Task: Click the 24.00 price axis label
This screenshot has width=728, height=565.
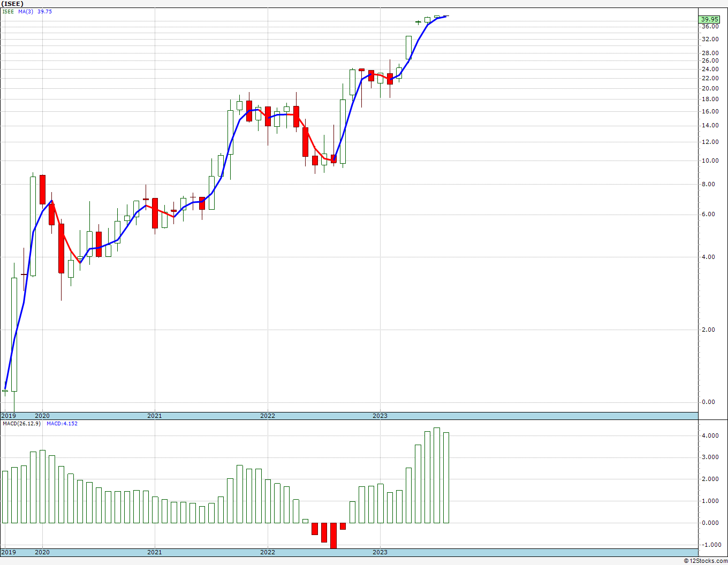Action: coord(710,70)
